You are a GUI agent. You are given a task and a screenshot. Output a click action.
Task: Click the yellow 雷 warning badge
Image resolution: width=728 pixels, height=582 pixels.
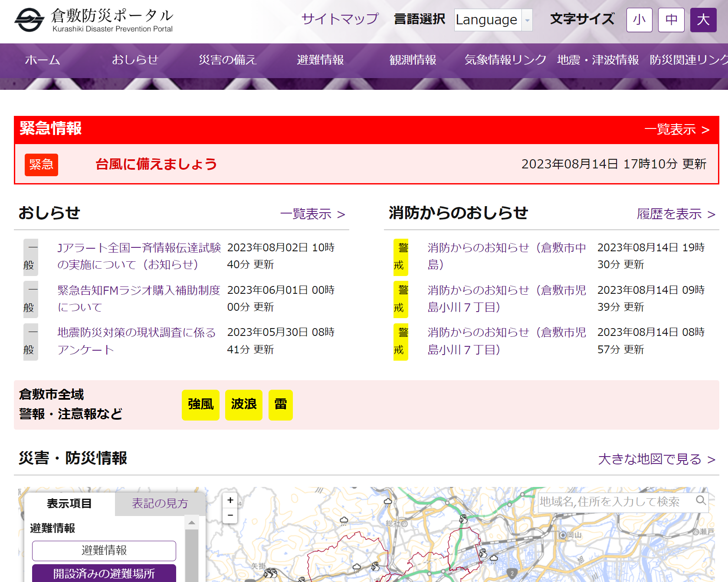(280, 405)
